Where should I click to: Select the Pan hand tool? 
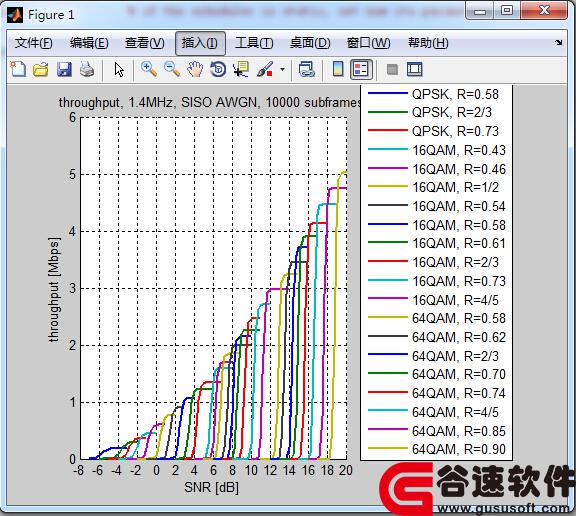click(x=195, y=69)
